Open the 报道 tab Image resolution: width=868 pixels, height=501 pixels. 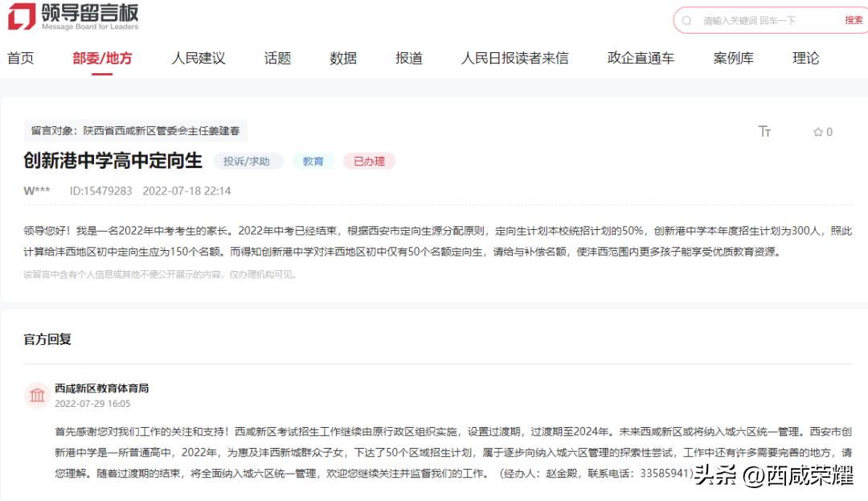click(x=409, y=57)
